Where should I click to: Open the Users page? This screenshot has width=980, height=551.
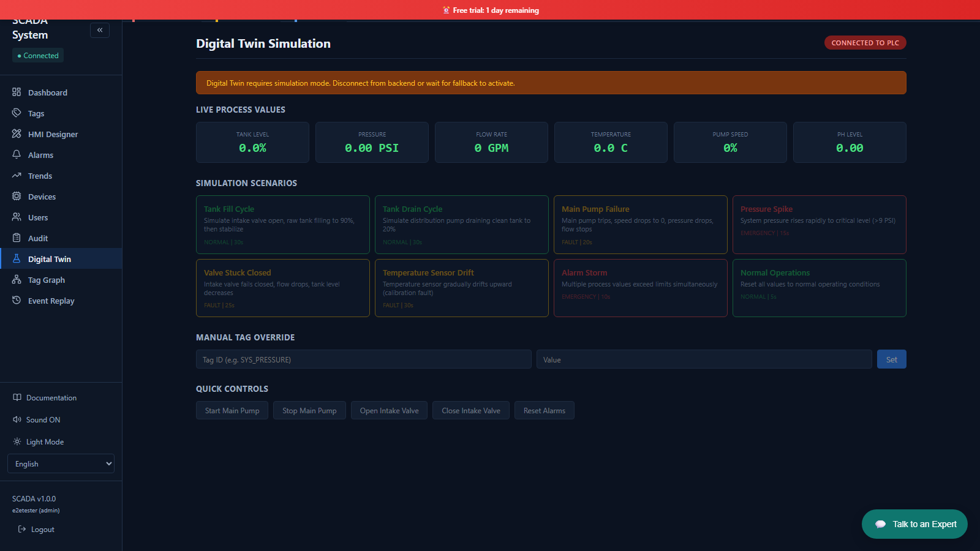pos(61,217)
